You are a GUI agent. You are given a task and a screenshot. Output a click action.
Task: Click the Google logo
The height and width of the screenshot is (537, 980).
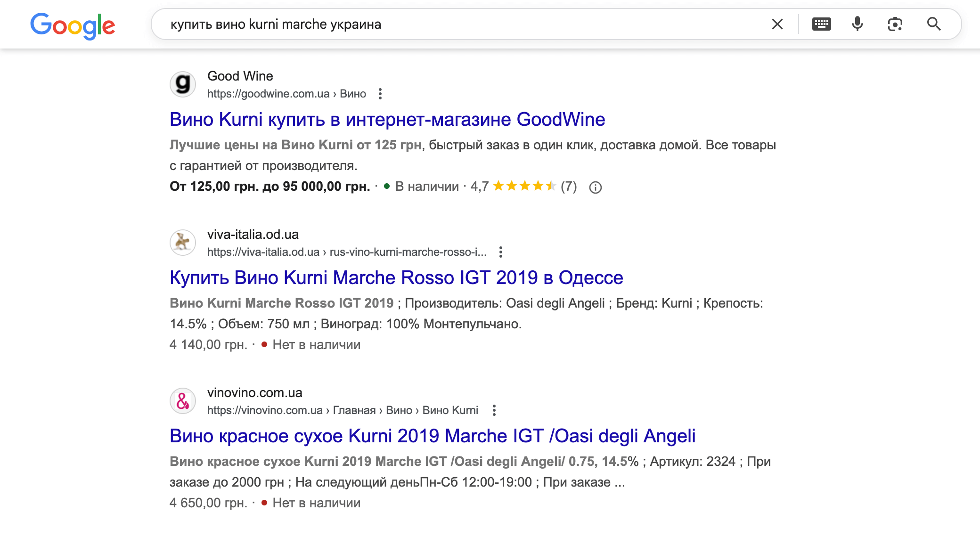click(x=73, y=25)
